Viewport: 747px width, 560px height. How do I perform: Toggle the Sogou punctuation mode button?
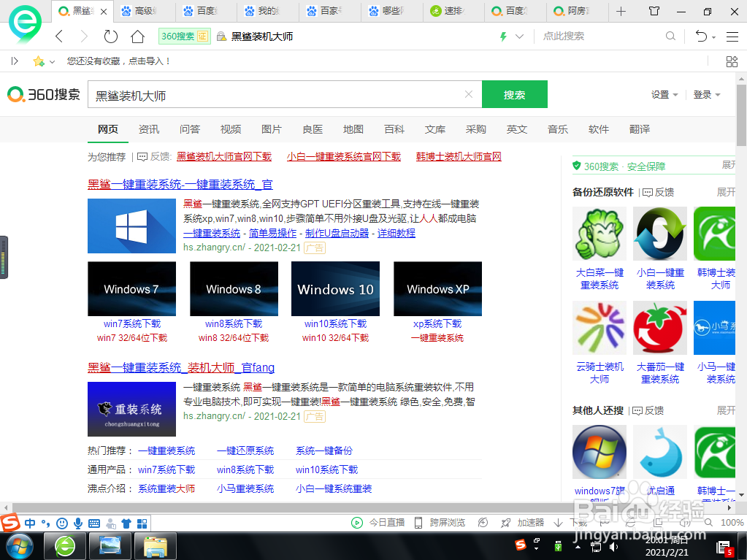pos(45,523)
